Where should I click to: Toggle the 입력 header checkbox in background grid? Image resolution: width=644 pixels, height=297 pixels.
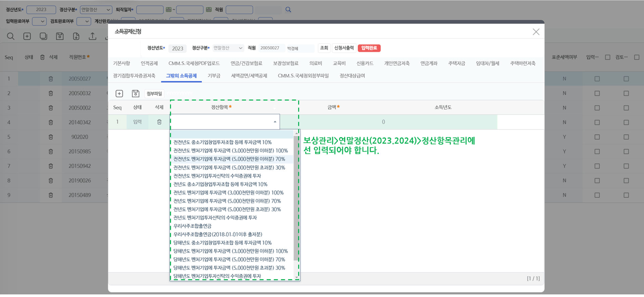point(607,57)
